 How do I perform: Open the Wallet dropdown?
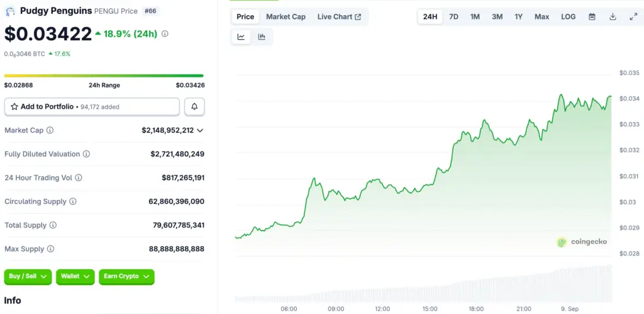point(75,277)
